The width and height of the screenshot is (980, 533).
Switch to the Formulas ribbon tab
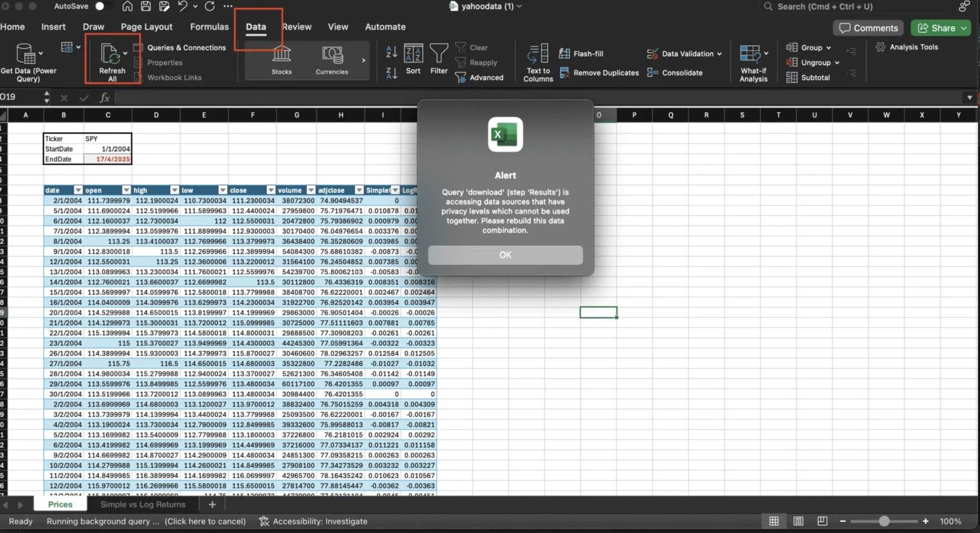[209, 27]
